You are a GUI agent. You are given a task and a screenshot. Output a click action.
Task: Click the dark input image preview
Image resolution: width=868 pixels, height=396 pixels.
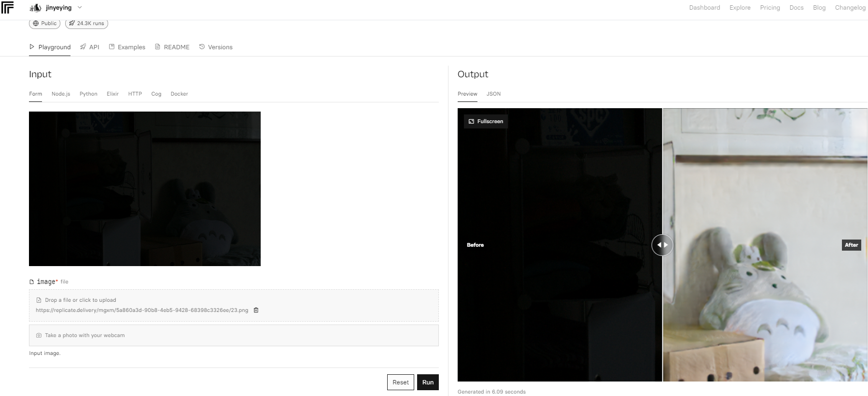point(145,189)
